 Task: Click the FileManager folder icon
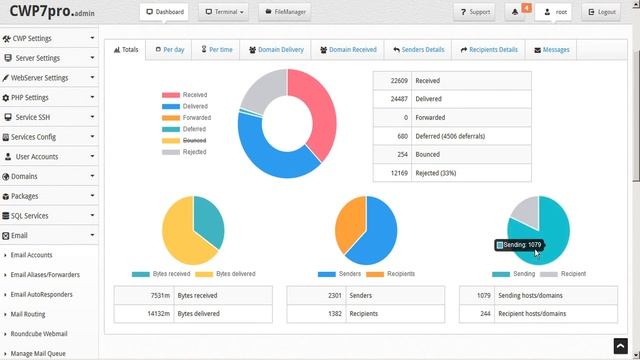[x=268, y=12]
